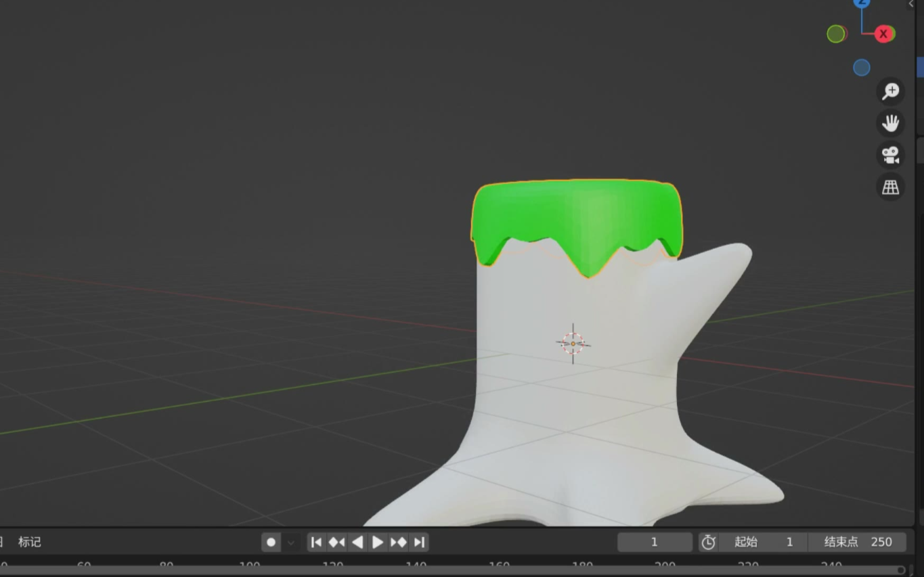This screenshot has width=924, height=577.
Task: Click the current frame field showing 1
Action: [654, 542]
